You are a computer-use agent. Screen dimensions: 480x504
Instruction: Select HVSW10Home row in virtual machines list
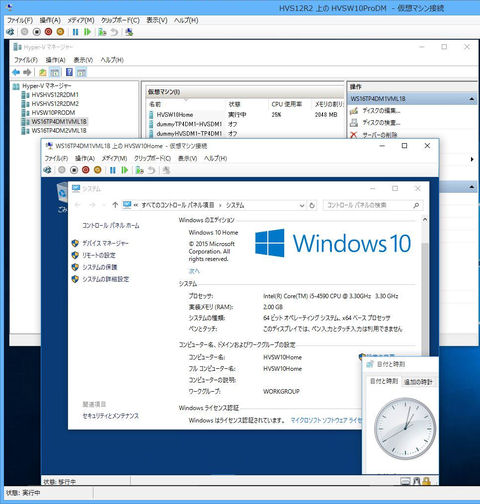pyautogui.click(x=245, y=115)
